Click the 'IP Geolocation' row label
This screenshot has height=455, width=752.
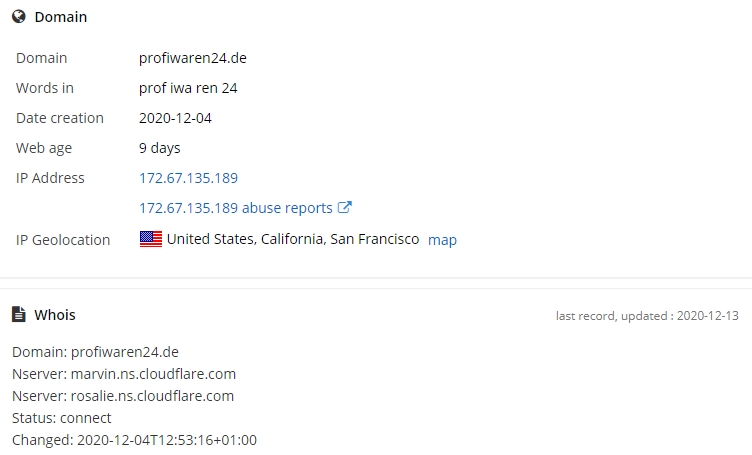coord(63,240)
